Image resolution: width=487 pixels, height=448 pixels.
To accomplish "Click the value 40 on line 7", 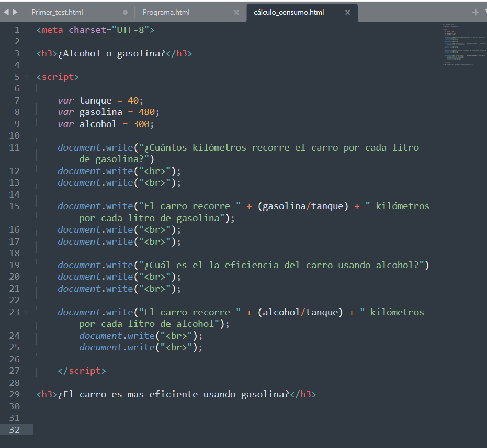I will [x=133, y=100].
